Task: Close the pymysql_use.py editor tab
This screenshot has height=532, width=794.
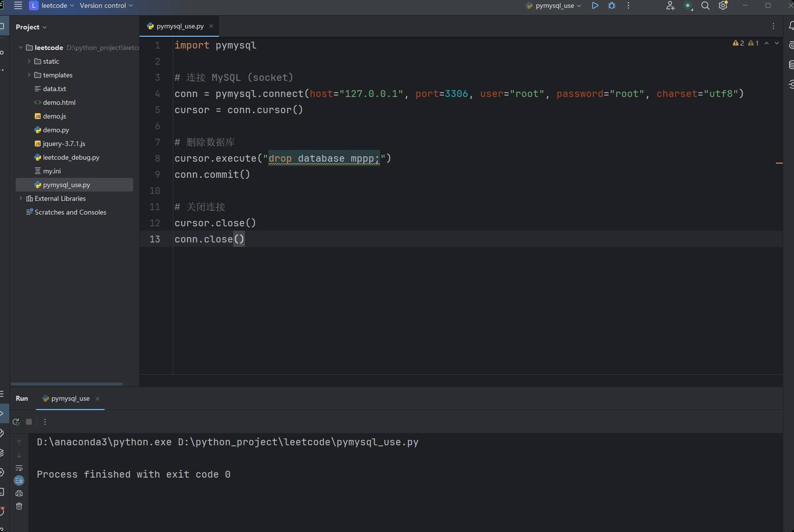Action: (x=211, y=26)
